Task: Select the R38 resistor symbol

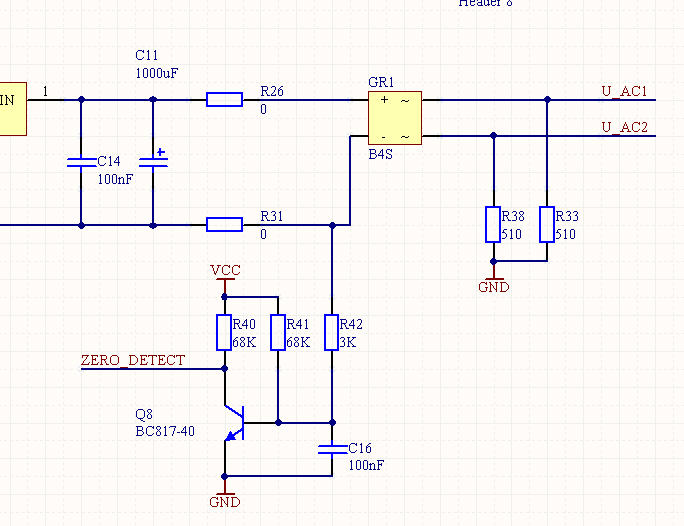Action: pyautogui.click(x=493, y=225)
